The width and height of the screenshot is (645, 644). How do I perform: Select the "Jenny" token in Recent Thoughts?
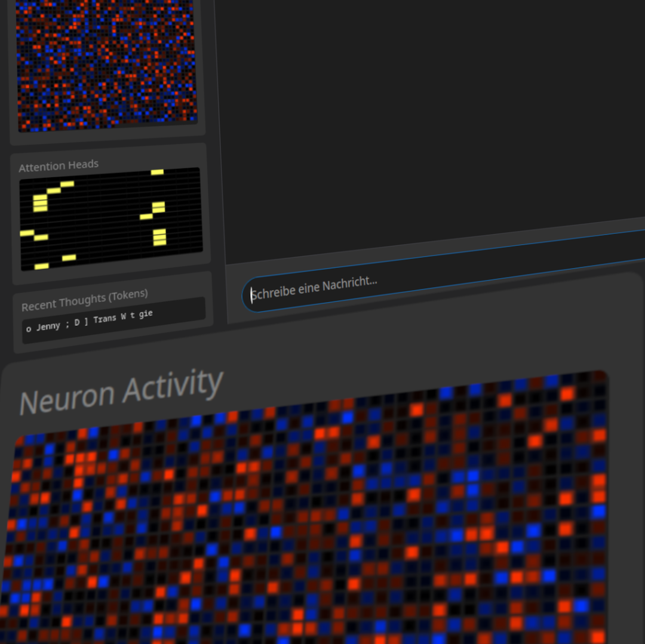click(x=48, y=326)
